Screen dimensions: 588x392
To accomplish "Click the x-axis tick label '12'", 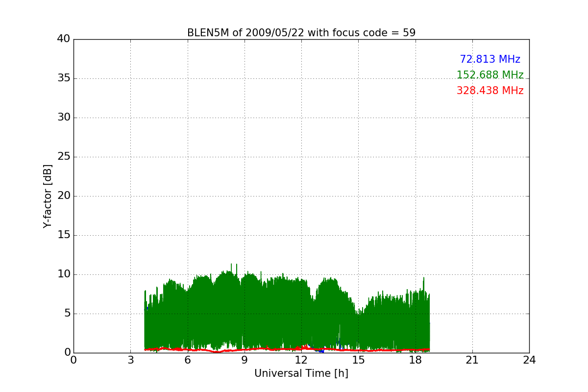I will pyautogui.click(x=301, y=360).
